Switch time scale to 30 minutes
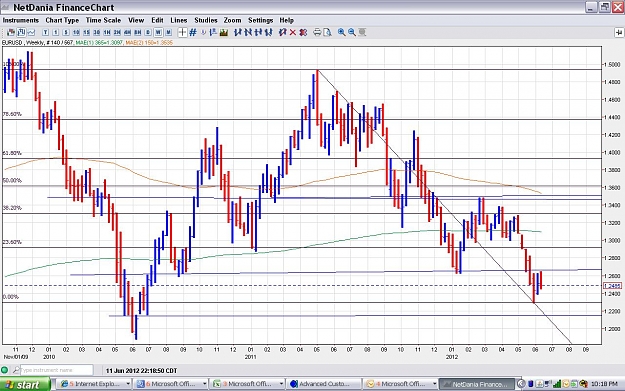The height and width of the screenshot is (391, 625). [96, 32]
